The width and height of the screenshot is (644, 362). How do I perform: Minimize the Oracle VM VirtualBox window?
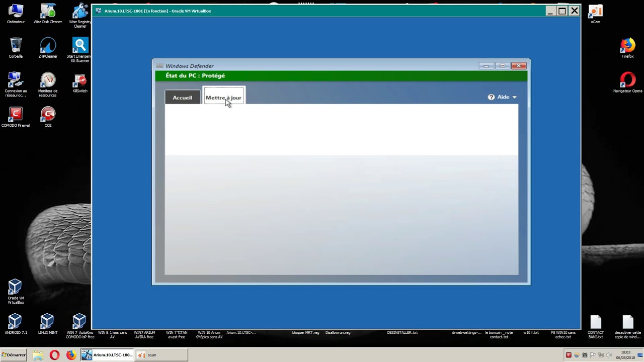tap(551, 11)
